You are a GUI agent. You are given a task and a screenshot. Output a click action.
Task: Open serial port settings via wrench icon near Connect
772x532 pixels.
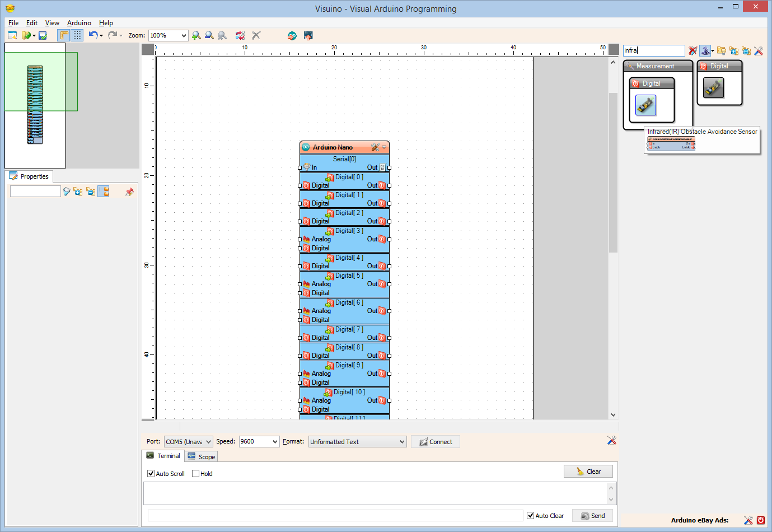pos(611,441)
